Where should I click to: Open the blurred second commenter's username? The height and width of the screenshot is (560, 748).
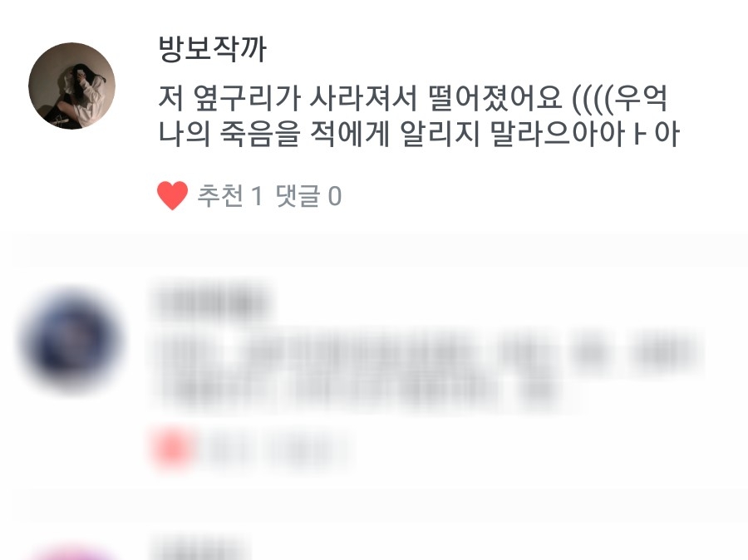coord(210,300)
